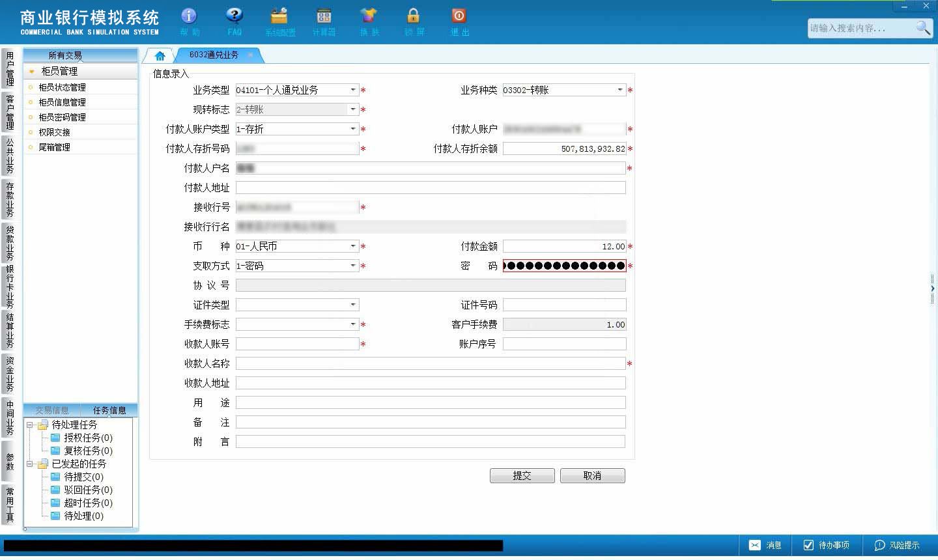Viewport: 938px width, 560px height.
Task: Collapse the 已发起的任务 tree node
Action: (x=29, y=464)
